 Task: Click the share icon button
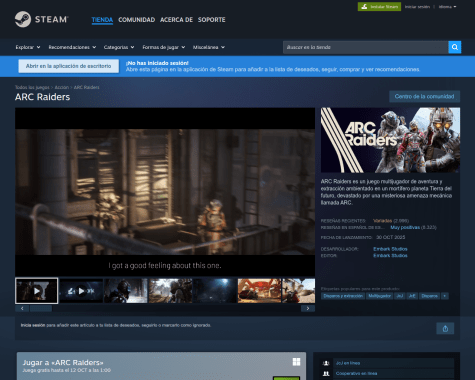pyautogui.click(x=445, y=329)
